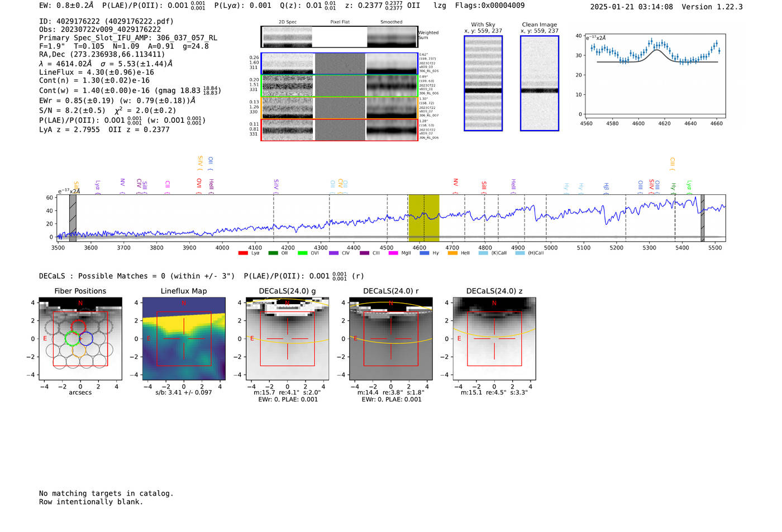Click the Pixel Flat column header
Image resolution: width=782 pixels, height=532 pixels.
(x=340, y=22)
